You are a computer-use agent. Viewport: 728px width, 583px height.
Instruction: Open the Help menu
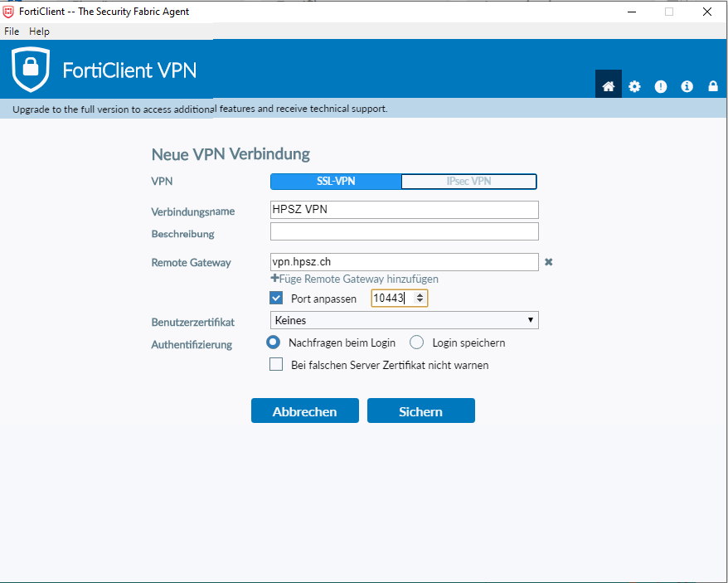pyautogui.click(x=39, y=32)
